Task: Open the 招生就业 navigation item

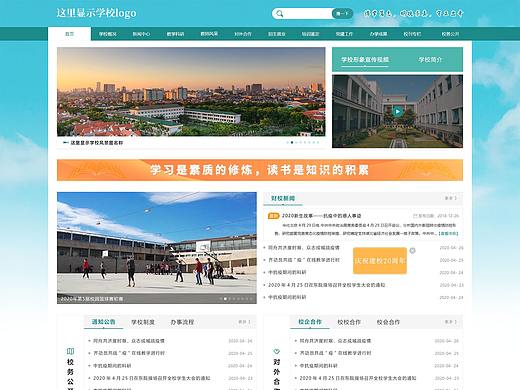Action: 277,34
